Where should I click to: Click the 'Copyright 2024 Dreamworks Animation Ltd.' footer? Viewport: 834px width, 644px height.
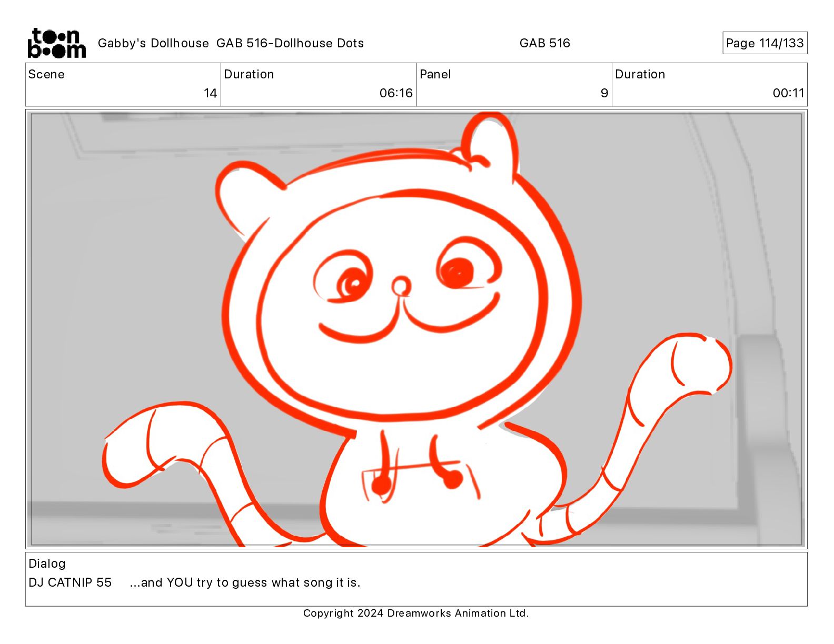(416, 613)
